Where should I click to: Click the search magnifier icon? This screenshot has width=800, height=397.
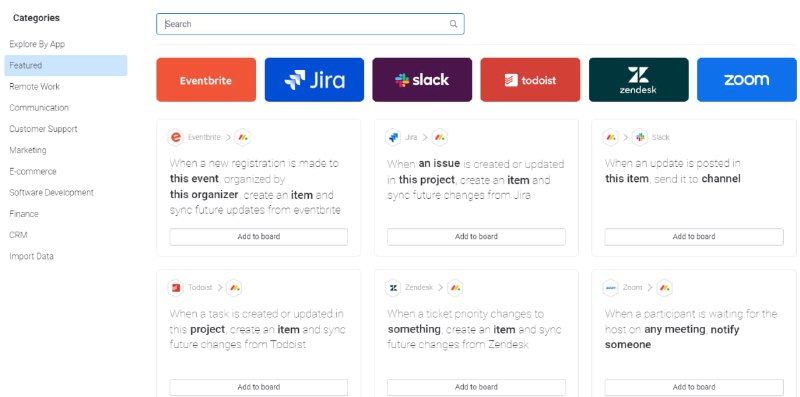(x=453, y=24)
